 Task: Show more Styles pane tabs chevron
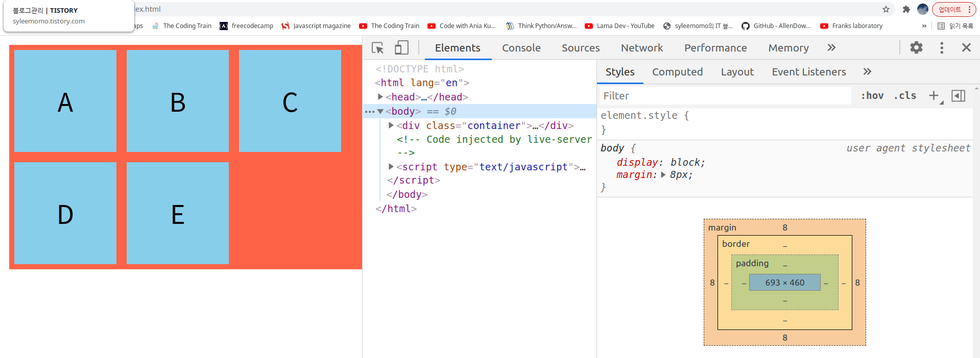coord(867,71)
